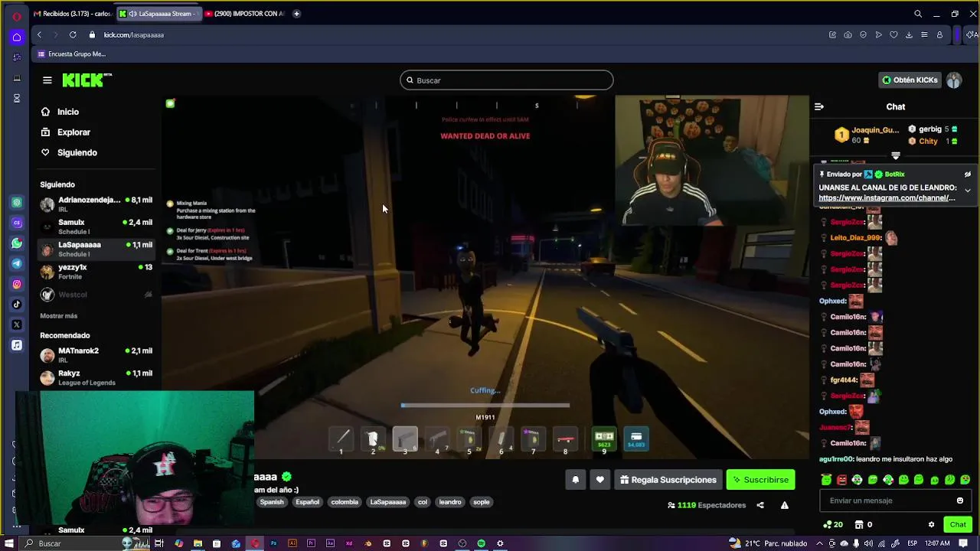Toggle stream notifications bell
This screenshot has height=551, width=980.
pos(576,480)
